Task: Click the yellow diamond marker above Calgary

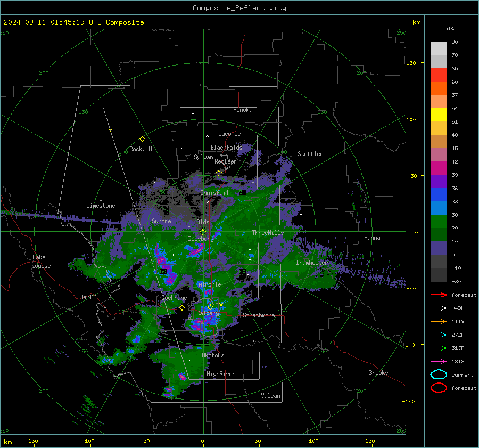Action: (x=210, y=307)
